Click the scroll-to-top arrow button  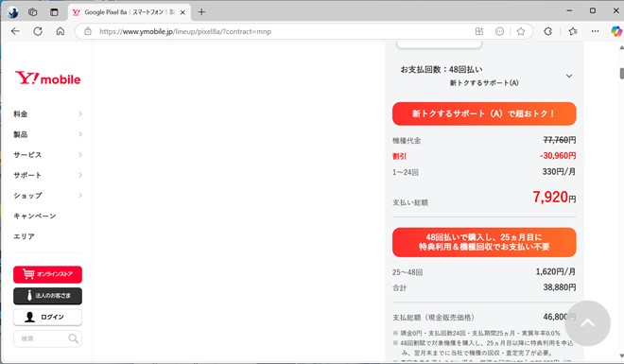(587, 323)
